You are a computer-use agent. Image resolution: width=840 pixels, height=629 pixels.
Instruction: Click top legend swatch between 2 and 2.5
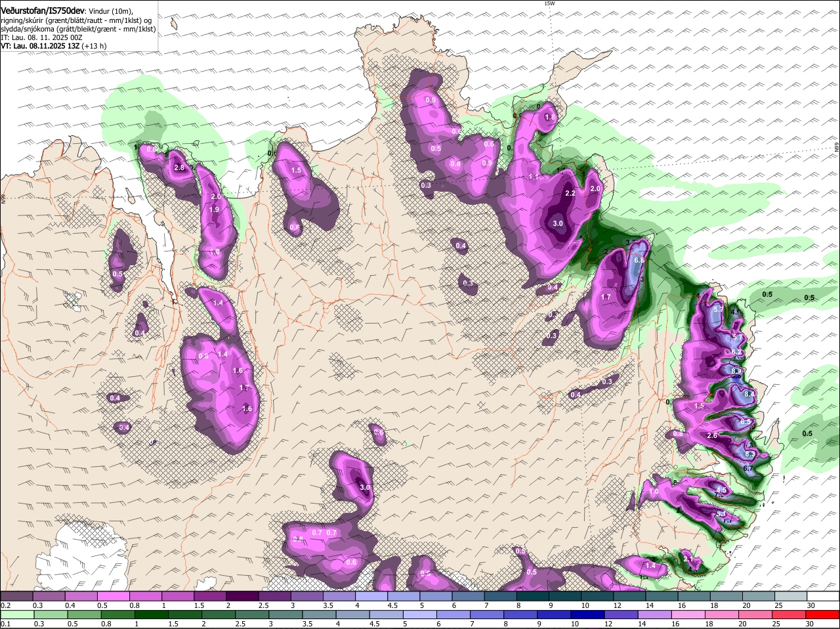[x=241, y=596]
